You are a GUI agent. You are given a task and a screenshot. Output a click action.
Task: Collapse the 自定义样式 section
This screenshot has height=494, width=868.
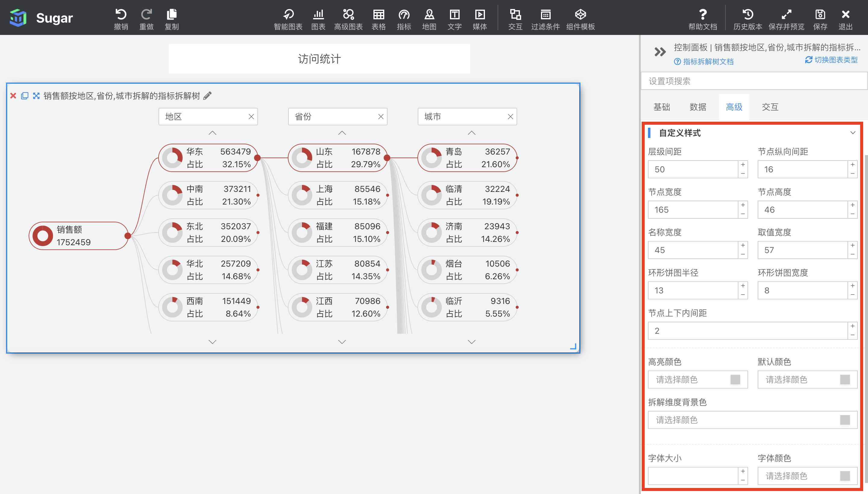[853, 133]
